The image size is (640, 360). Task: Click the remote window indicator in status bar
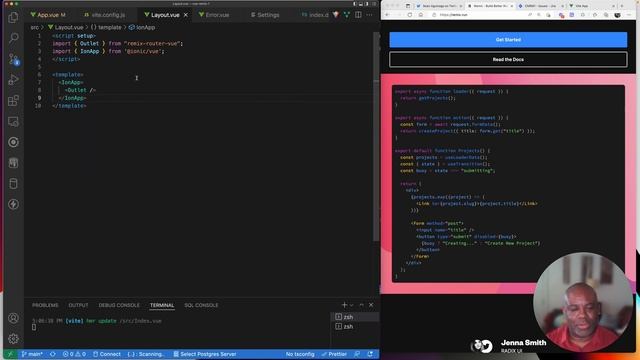pyautogui.click(x=10, y=354)
